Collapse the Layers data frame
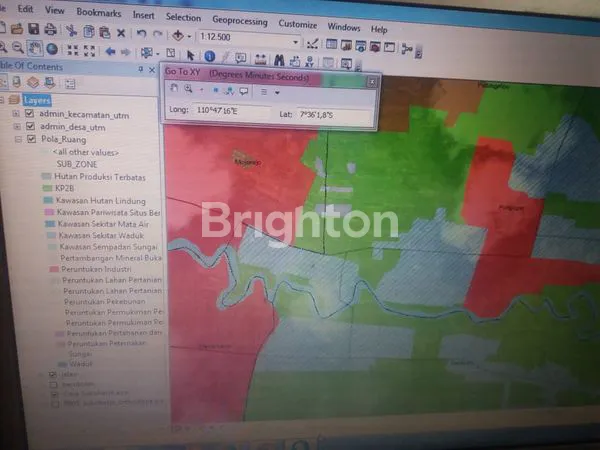This screenshot has width=600, height=450. [x=2, y=100]
